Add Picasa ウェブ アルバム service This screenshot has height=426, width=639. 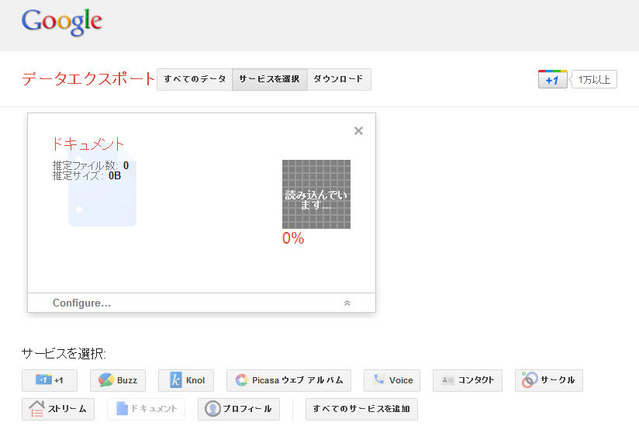click(289, 380)
